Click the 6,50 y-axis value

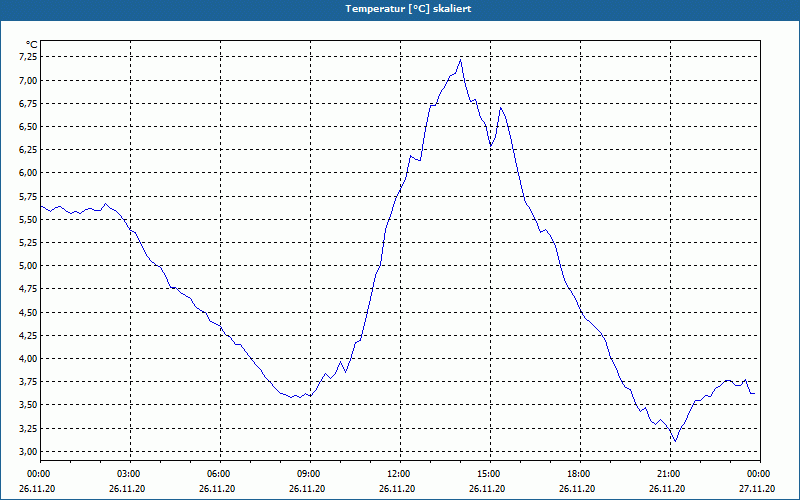tap(29, 127)
